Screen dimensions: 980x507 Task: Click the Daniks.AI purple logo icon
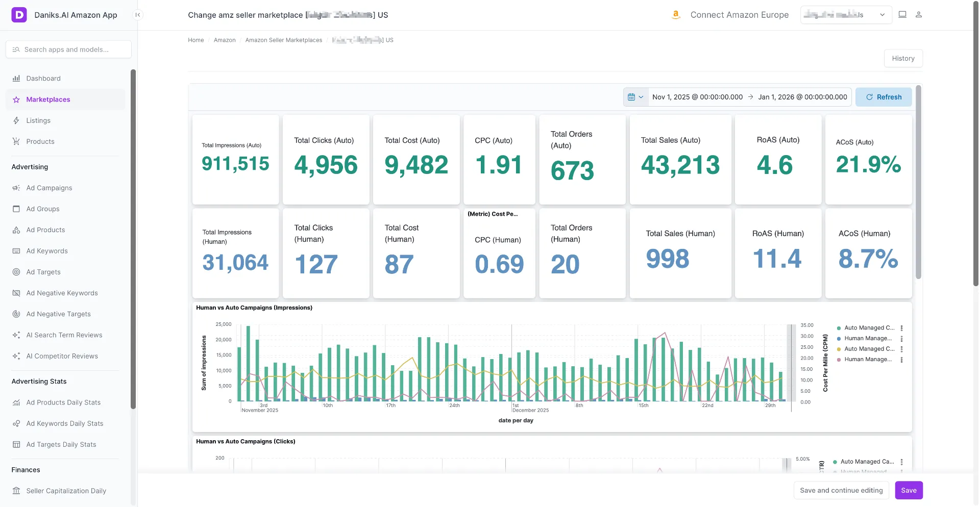click(19, 15)
